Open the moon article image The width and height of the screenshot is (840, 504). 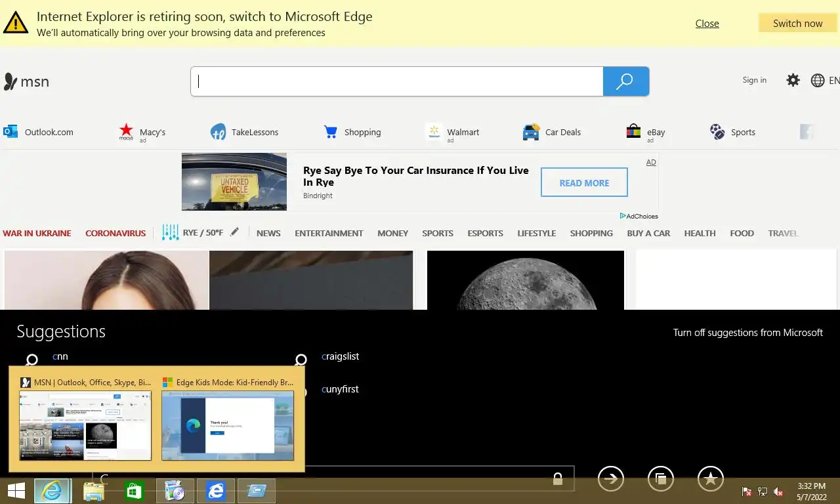(526, 280)
